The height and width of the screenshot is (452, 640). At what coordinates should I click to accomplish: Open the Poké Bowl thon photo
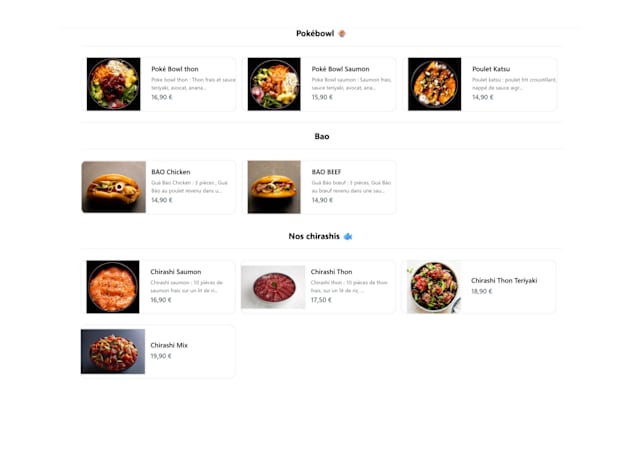113,84
